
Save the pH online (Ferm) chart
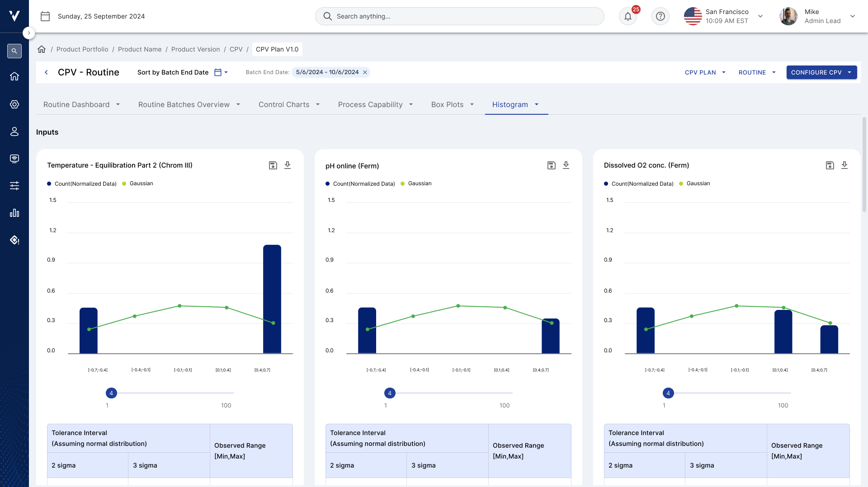551,165
